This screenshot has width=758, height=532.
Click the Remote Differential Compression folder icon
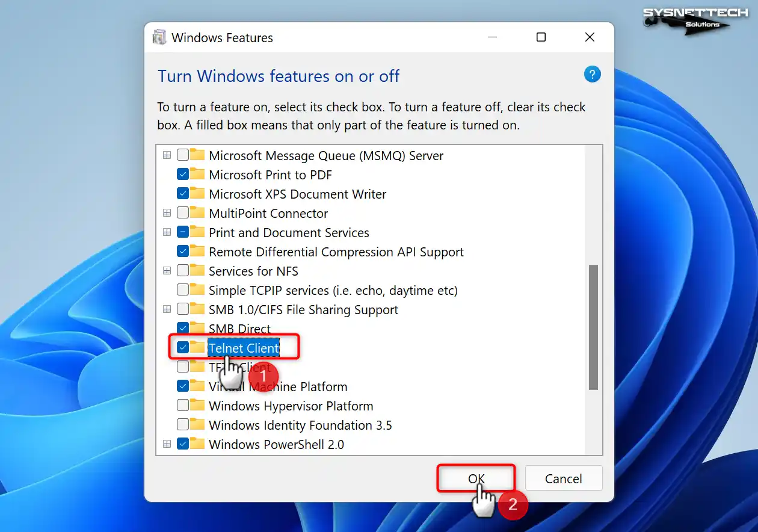click(x=197, y=252)
